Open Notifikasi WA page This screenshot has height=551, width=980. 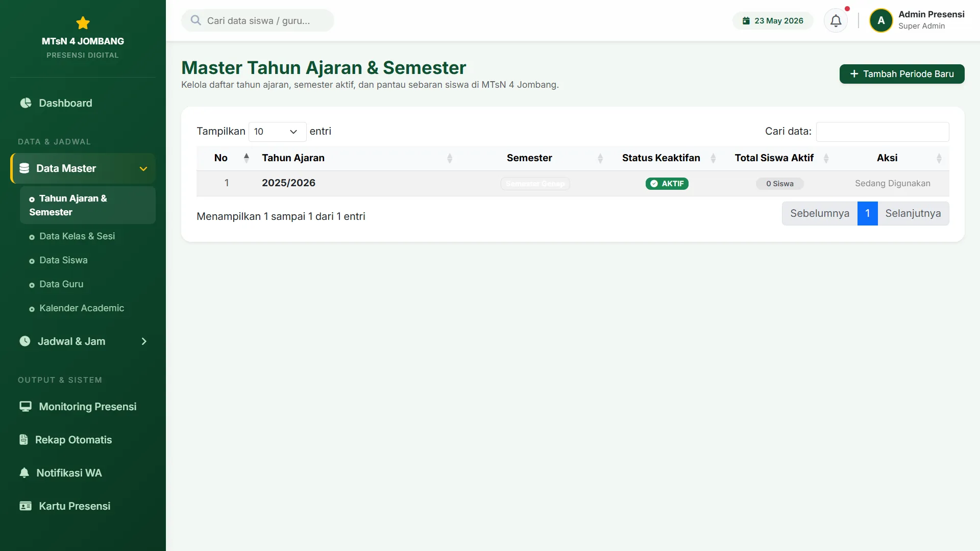pyautogui.click(x=83, y=473)
